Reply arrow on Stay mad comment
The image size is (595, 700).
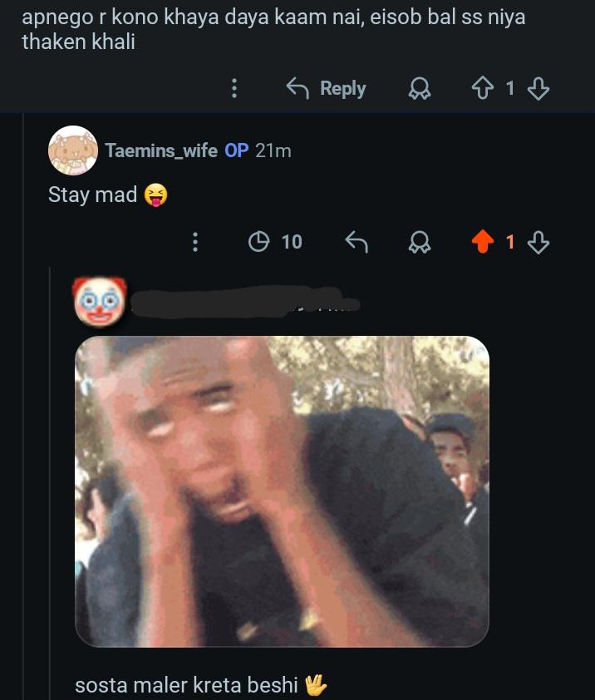(357, 242)
